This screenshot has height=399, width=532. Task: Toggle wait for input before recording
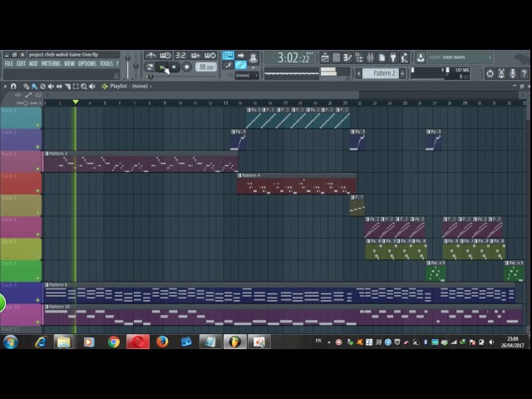coord(165,56)
